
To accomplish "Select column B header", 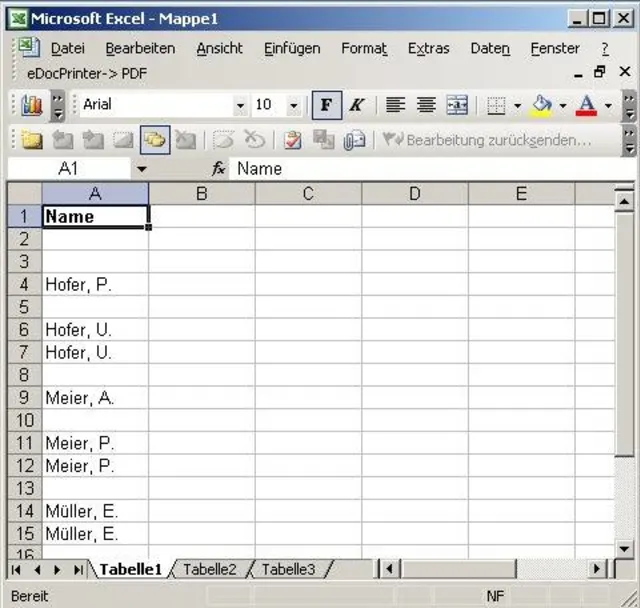I will (x=202, y=193).
